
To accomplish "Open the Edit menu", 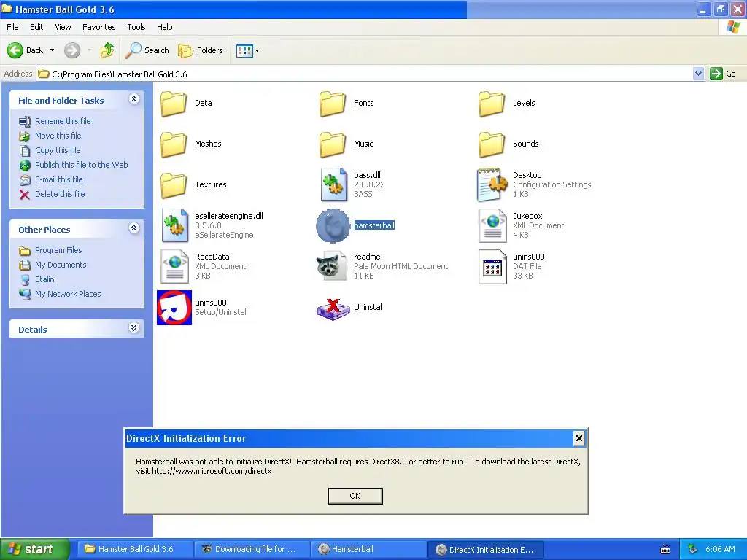I will coord(36,27).
